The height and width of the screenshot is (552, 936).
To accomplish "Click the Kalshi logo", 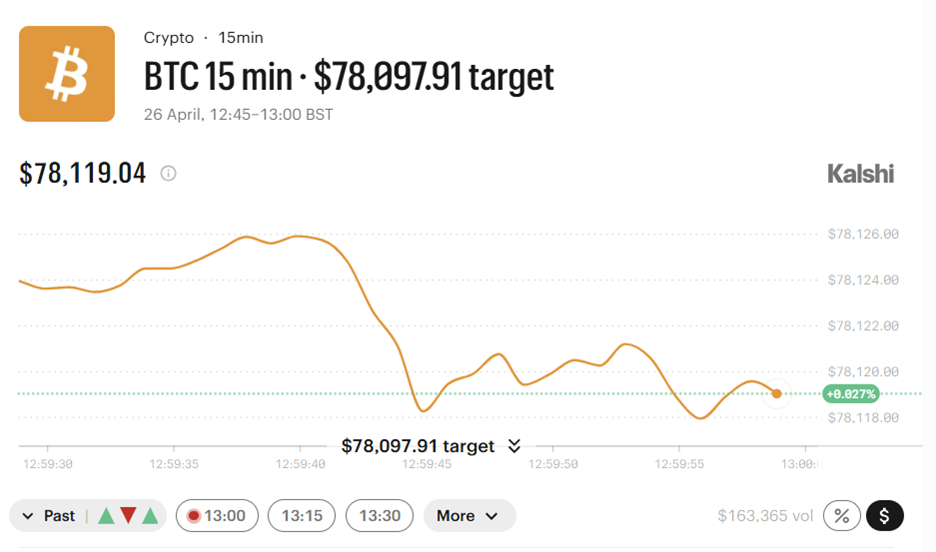I will (860, 174).
